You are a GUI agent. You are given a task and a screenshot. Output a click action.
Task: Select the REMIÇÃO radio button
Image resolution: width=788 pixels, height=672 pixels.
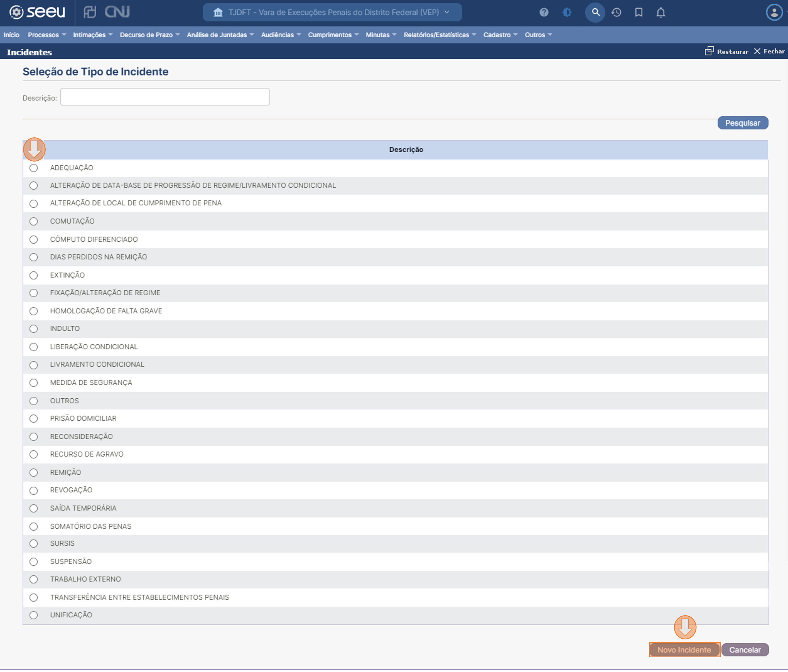click(x=33, y=472)
